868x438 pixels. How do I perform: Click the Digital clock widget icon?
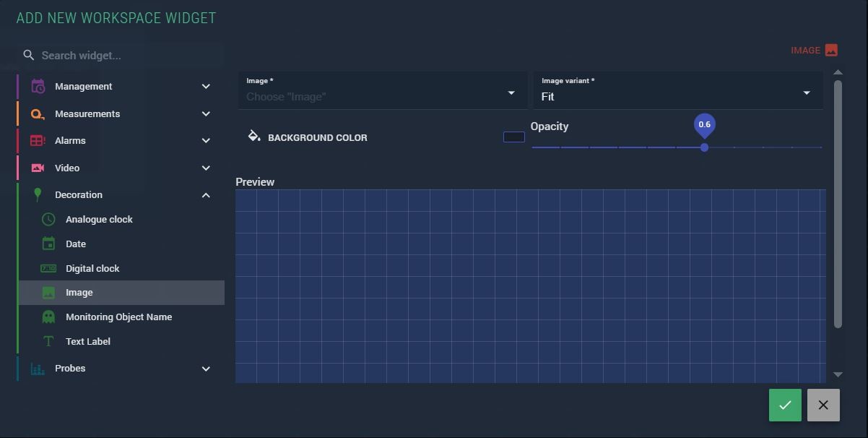tap(48, 268)
